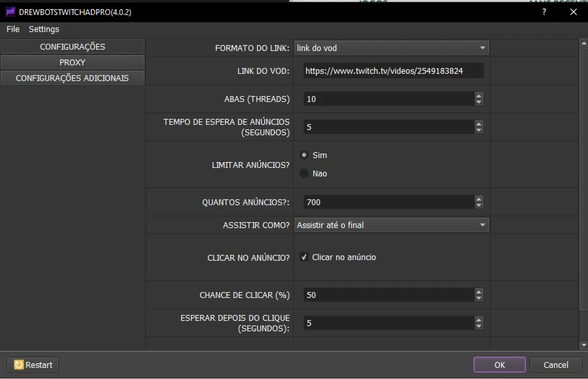Increase TEMPO DE ESPERA DE ANÚNCIOS seconds
This screenshot has width=588, height=379.
[x=479, y=124]
